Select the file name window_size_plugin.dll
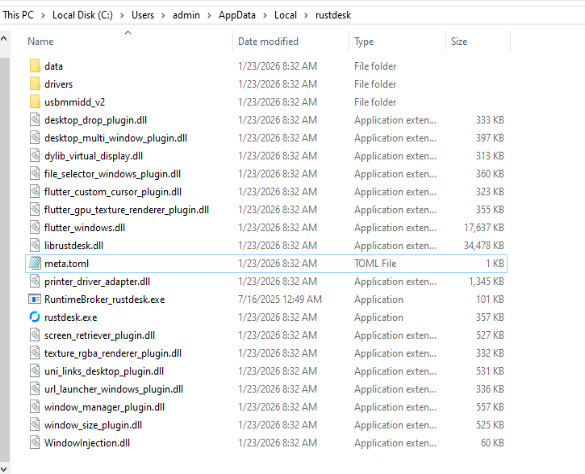 point(93,425)
